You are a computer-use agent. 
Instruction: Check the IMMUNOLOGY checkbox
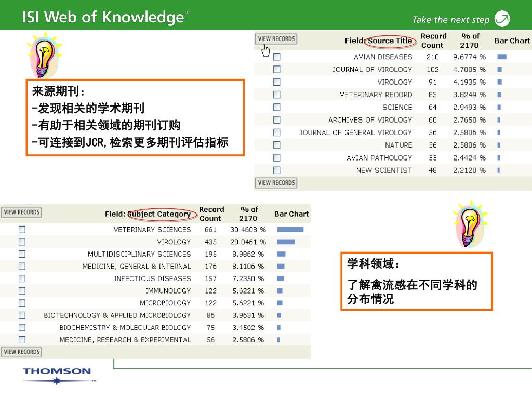click(x=22, y=291)
